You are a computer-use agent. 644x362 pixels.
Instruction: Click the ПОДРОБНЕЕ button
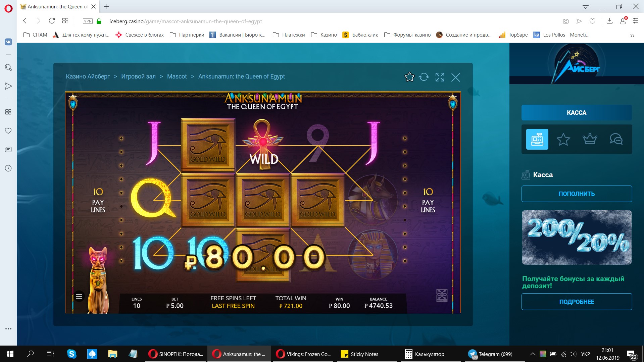577,302
